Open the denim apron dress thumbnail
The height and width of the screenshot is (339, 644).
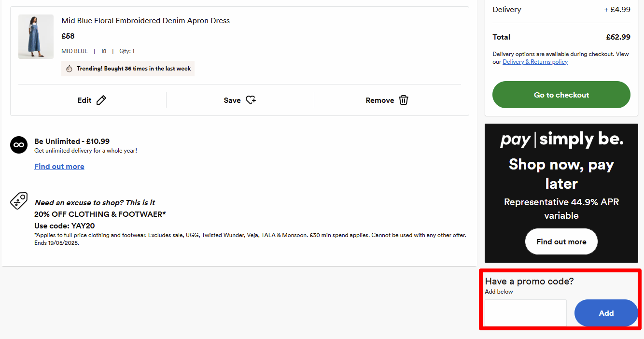(36, 37)
